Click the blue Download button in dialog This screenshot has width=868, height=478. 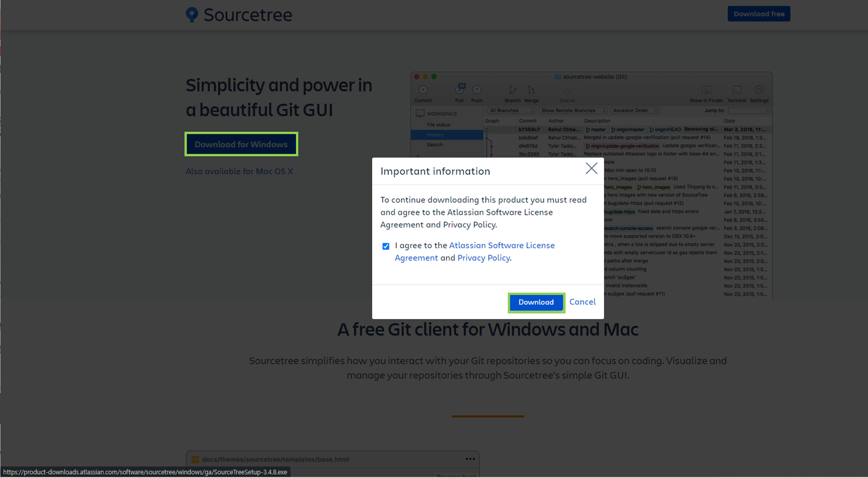[536, 302]
